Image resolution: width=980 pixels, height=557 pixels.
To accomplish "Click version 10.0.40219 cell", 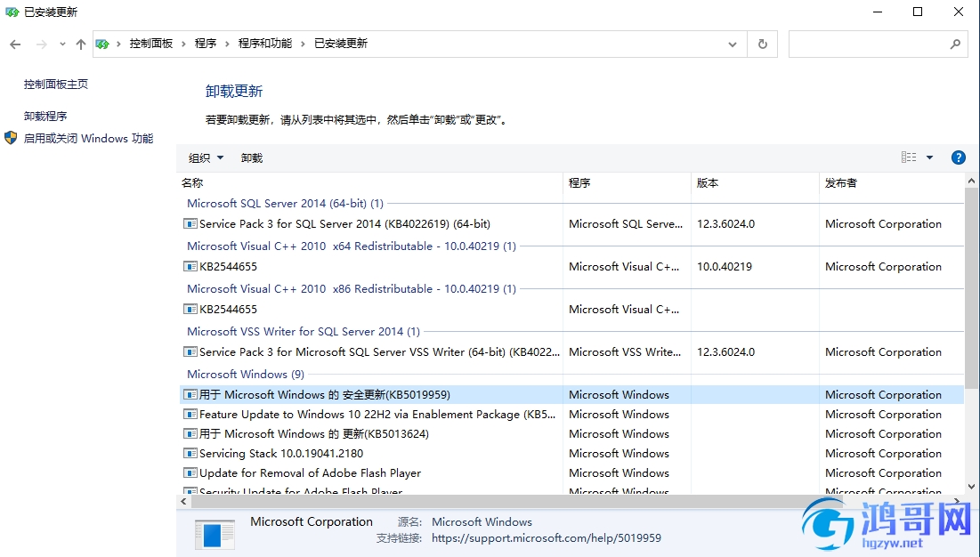I will (725, 267).
